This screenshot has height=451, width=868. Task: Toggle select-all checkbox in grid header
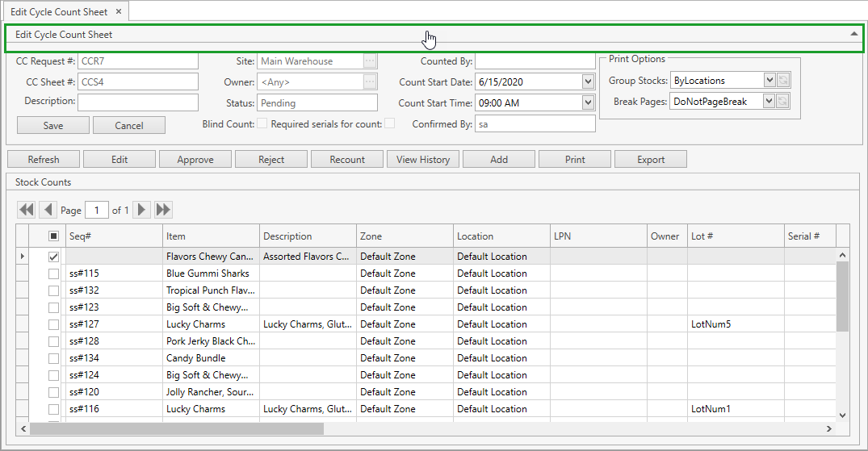[x=53, y=236]
